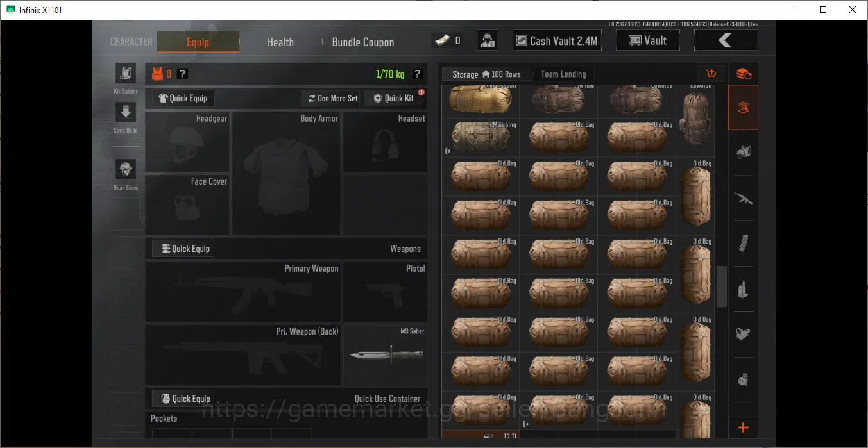Select the empty Pistol slot
This screenshot has width=868, height=448.
coord(385,292)
